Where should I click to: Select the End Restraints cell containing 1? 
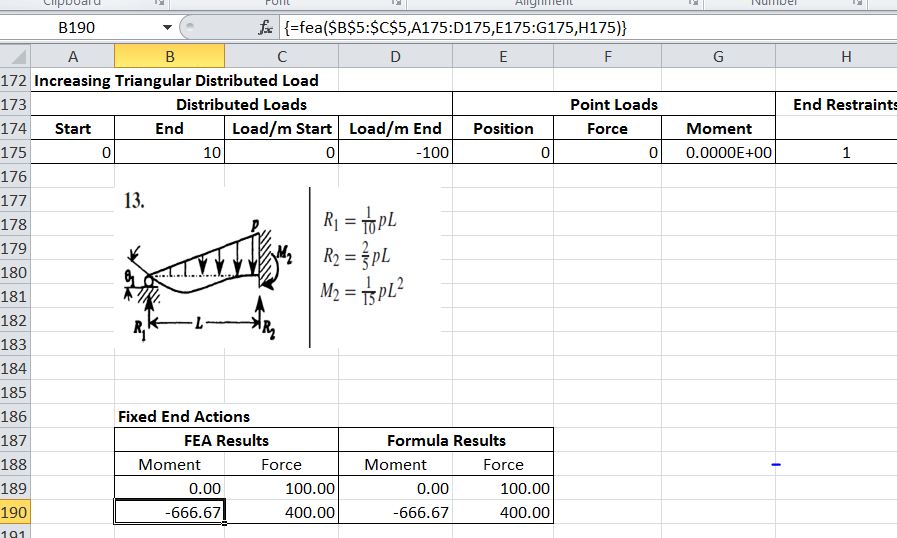846,153
